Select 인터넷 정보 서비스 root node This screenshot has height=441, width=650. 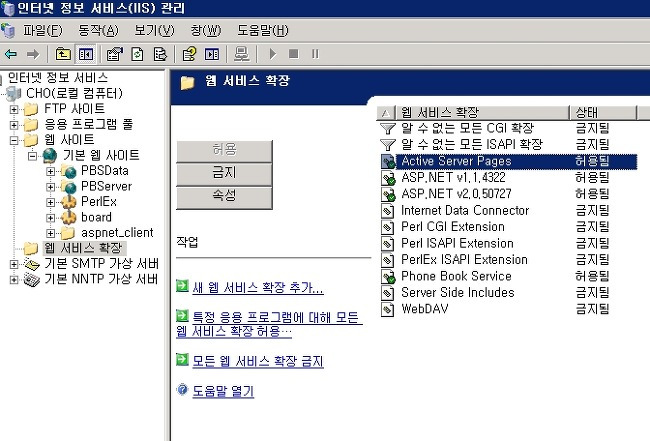point(58,78)
